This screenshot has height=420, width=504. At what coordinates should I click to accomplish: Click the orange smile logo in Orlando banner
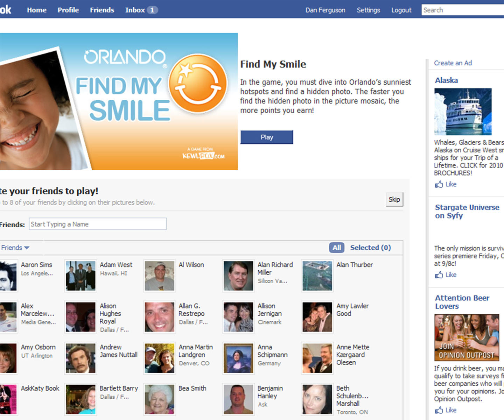pos(198,84)
